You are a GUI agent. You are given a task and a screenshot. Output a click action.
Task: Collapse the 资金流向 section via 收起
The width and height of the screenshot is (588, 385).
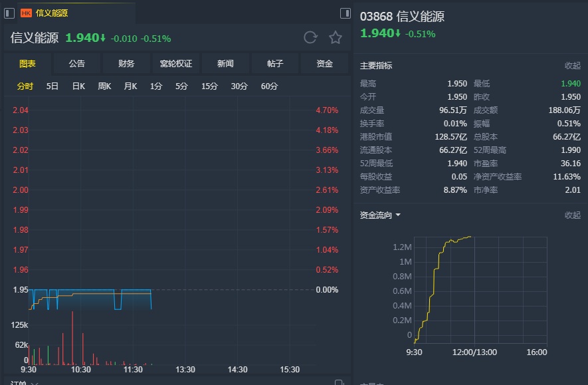coord(573,215)
